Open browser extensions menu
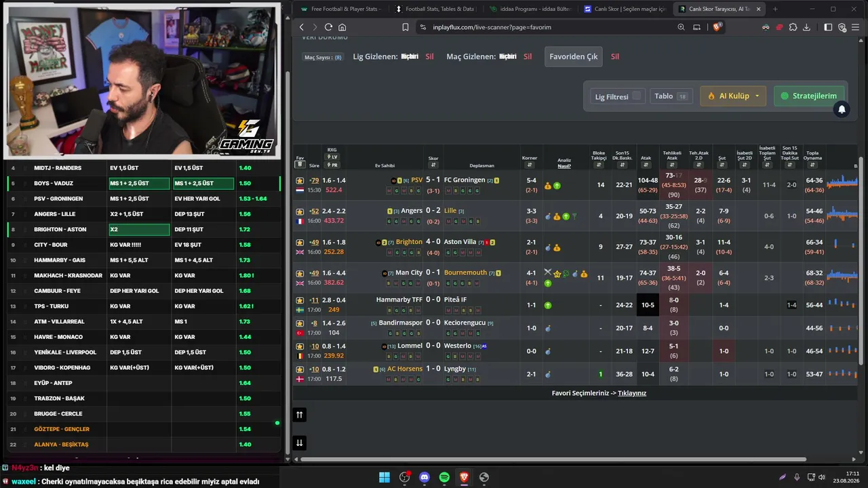 [x=793, y=27]
